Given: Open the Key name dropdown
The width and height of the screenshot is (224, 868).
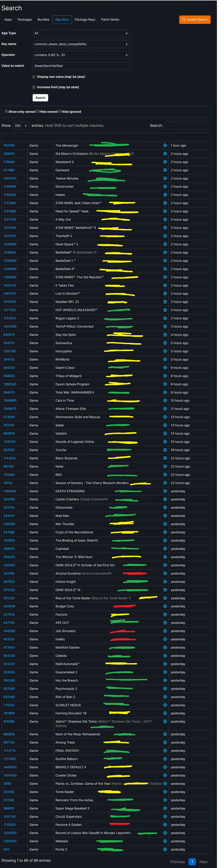Looking at the screenshot, I should pyautogui.click(x=81, y=44).
